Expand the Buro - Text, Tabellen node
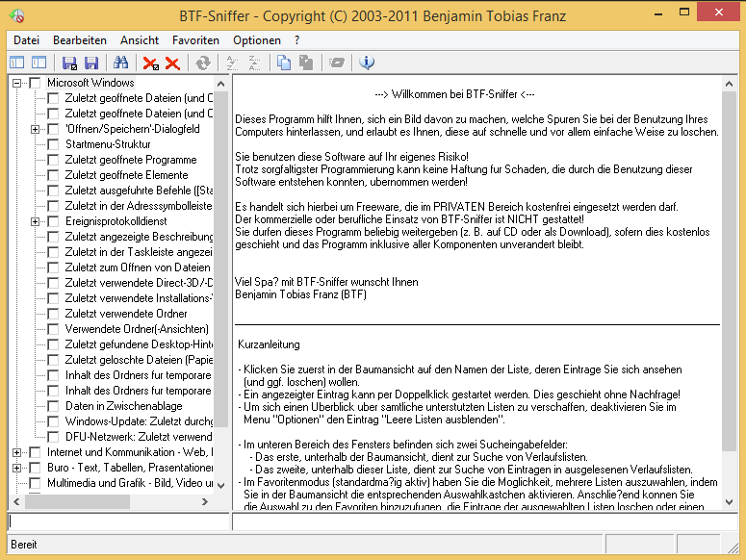This screenshot has width=746, height=560. (16, 468)
